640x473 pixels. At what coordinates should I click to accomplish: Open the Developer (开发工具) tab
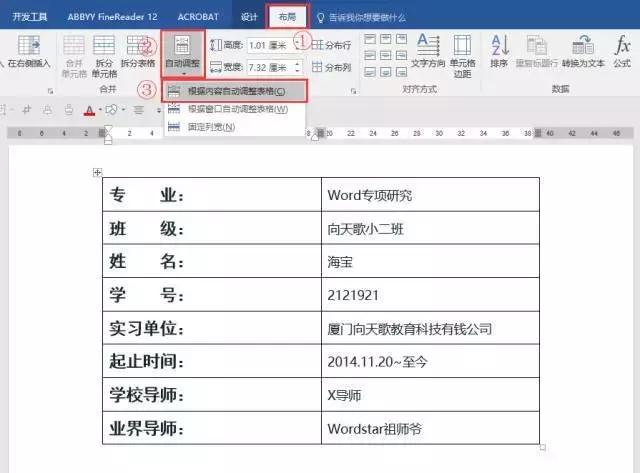pyautogui.click(x=29, y=17)
